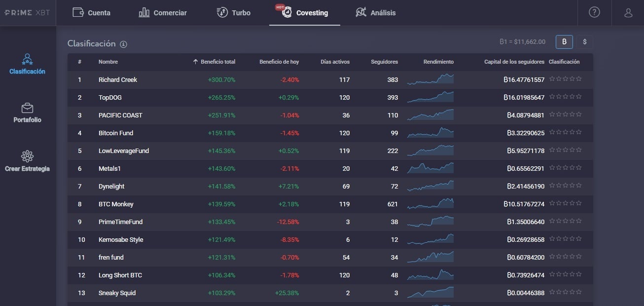Click Long Short BTC star rating

click(566, 274)
